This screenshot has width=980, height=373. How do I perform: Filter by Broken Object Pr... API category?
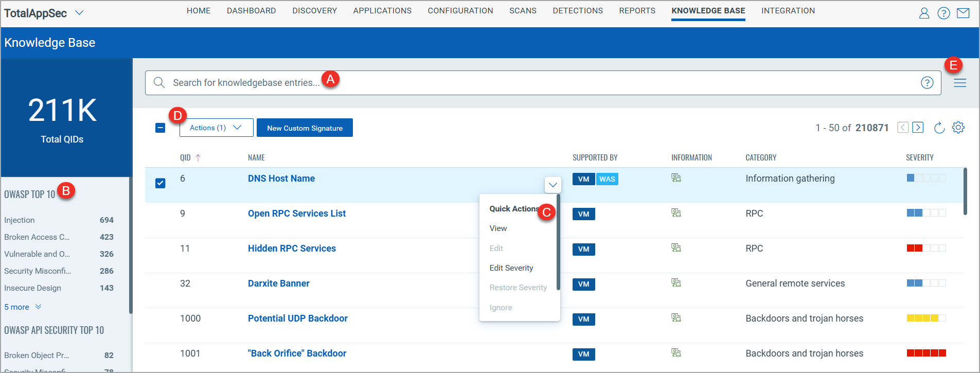[x=59, y=356]
